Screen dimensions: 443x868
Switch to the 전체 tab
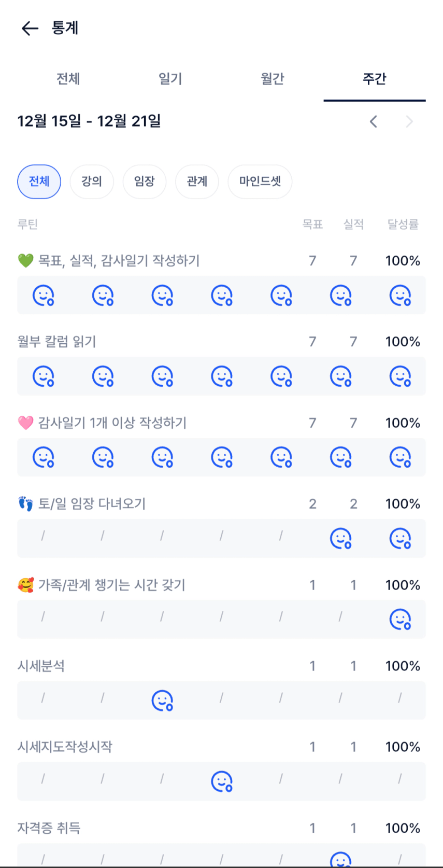[68, 79]
